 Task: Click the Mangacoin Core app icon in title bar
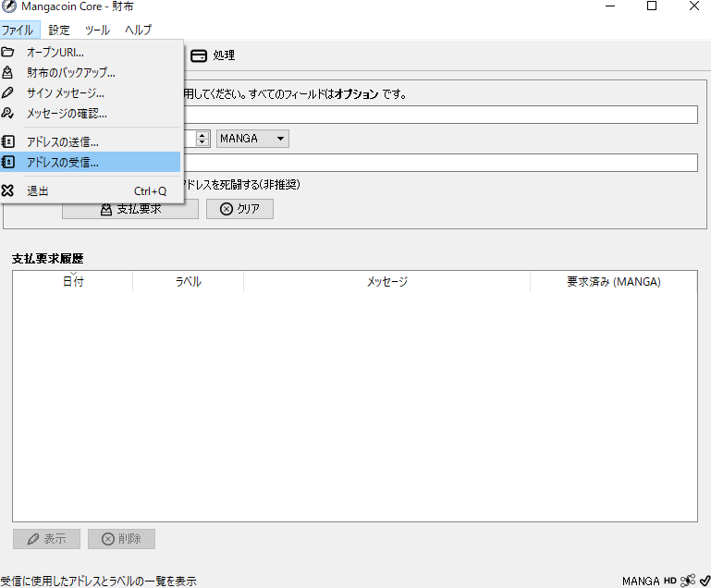8,6
